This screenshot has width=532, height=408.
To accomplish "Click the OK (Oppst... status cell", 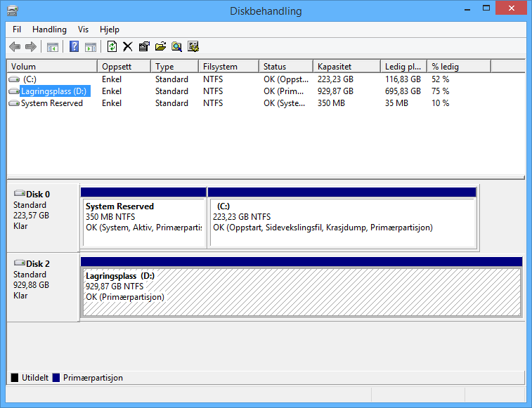I will pos(286,79).
